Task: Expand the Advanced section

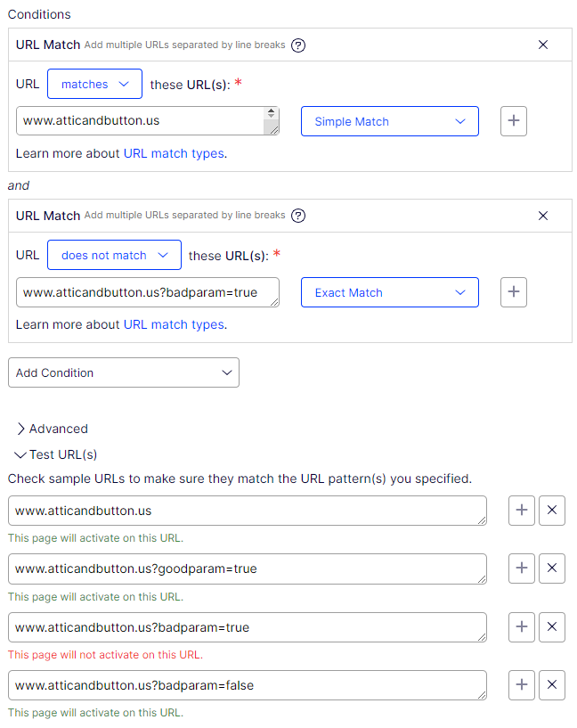Action: pyautogui.click(x=52, y=429)
